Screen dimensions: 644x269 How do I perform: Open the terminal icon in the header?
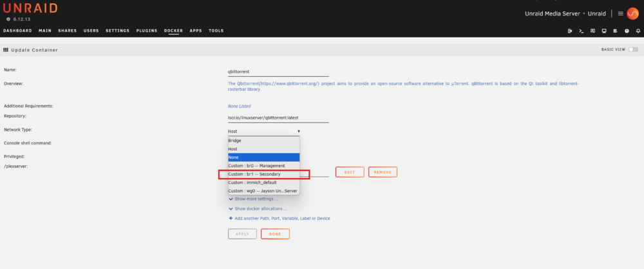[581, 31]
